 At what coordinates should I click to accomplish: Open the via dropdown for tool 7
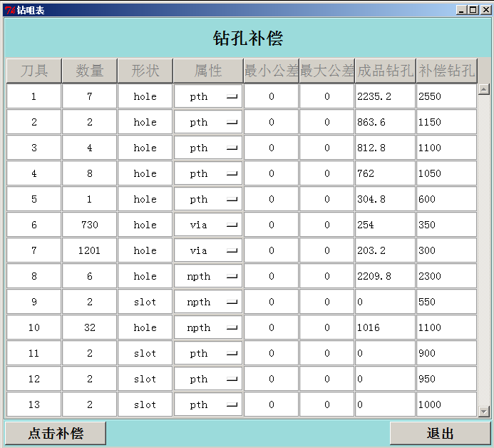tap(208, 250)
